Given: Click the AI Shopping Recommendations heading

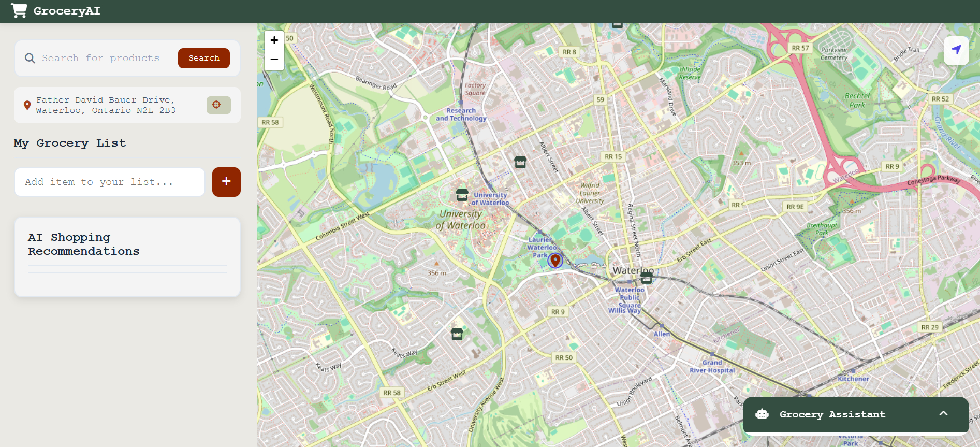Looking at the screenshot, I should [x=84, y=244].
